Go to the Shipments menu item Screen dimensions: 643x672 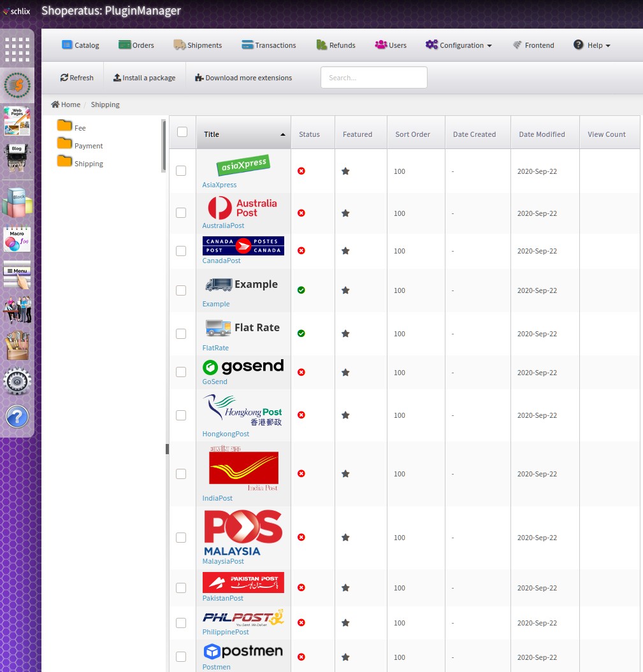198,45
